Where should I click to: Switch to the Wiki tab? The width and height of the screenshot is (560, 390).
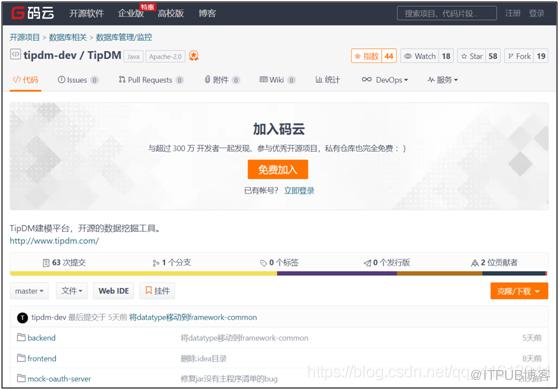pos(277,80)
